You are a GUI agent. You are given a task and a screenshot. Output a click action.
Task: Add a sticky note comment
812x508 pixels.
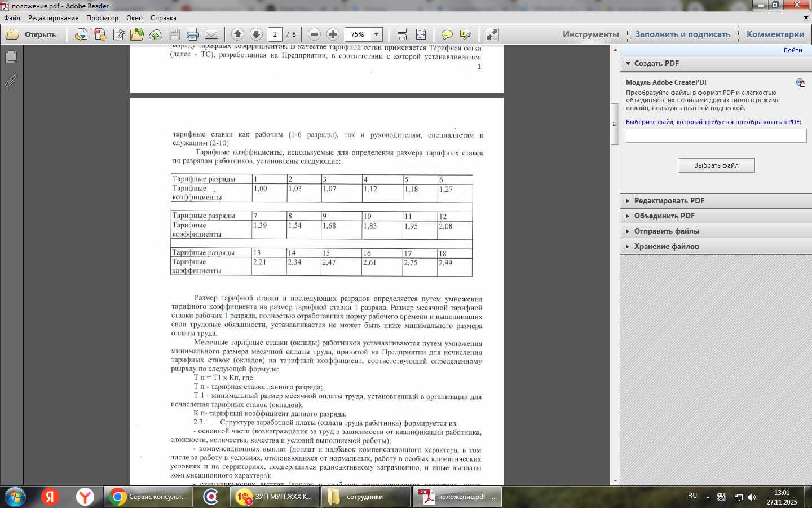tap(447, 34)
